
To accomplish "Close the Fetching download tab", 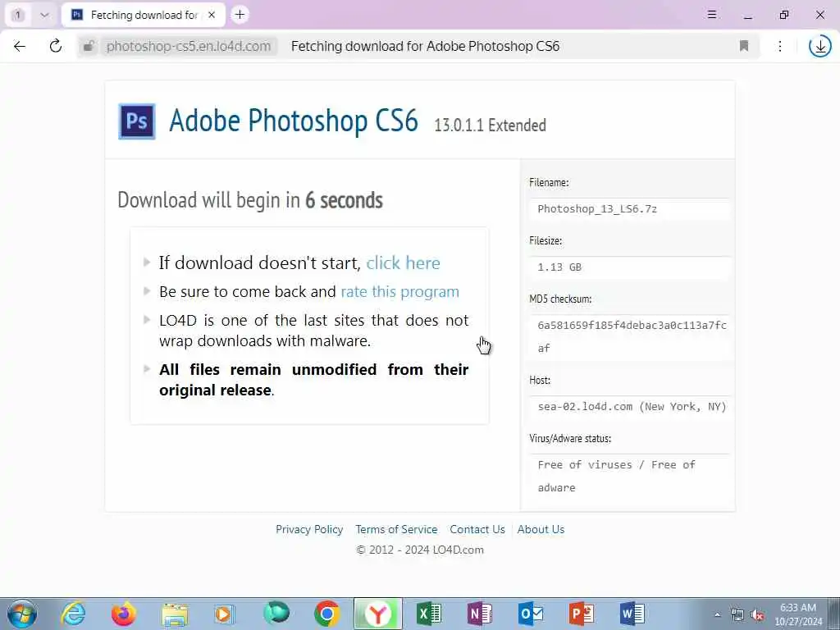I will tap(212, 15).
